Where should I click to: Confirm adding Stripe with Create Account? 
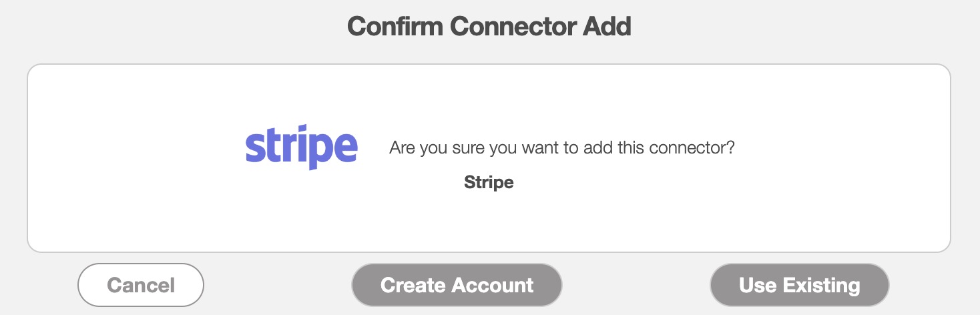pyautogui.click(x=457, y=285)
